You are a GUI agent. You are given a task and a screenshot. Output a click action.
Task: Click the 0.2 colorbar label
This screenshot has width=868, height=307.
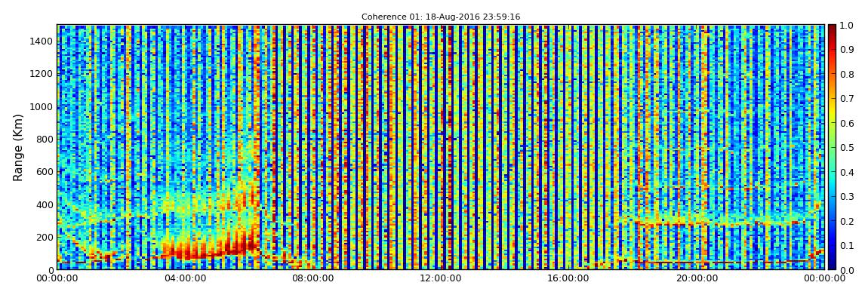click(x=846, y=221)
